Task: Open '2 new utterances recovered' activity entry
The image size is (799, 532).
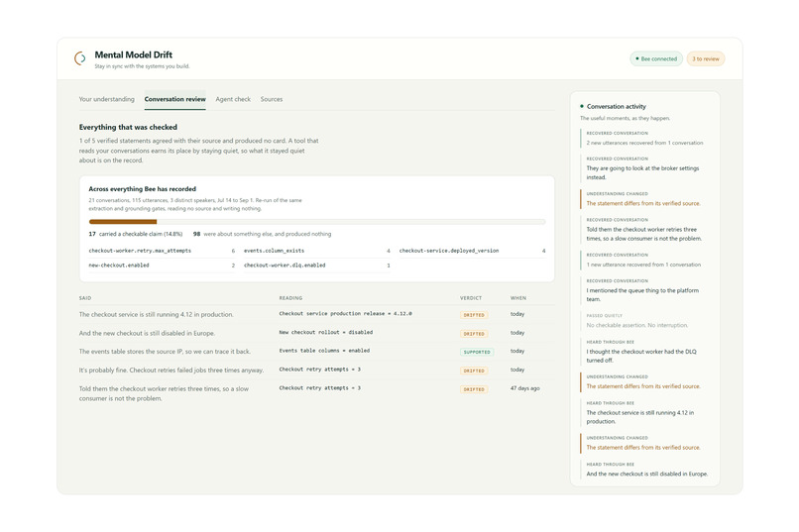Action: coord(644,139)
